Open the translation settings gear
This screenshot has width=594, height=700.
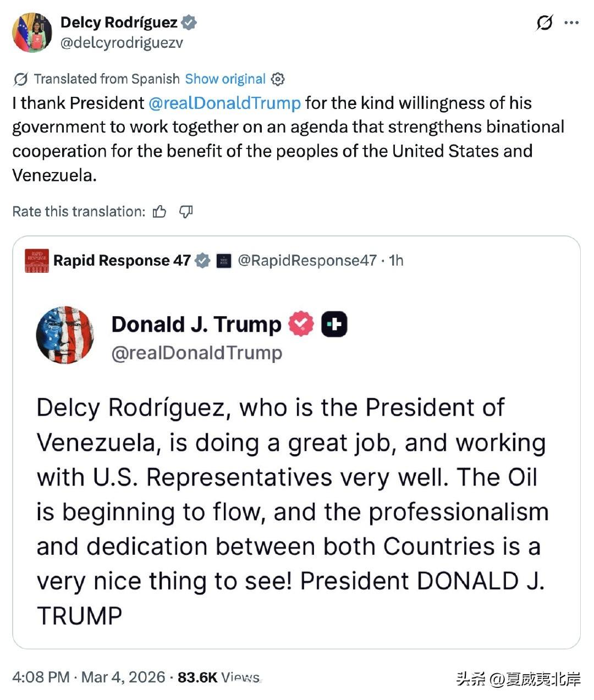pyautogui.click(x=278, y=79)
